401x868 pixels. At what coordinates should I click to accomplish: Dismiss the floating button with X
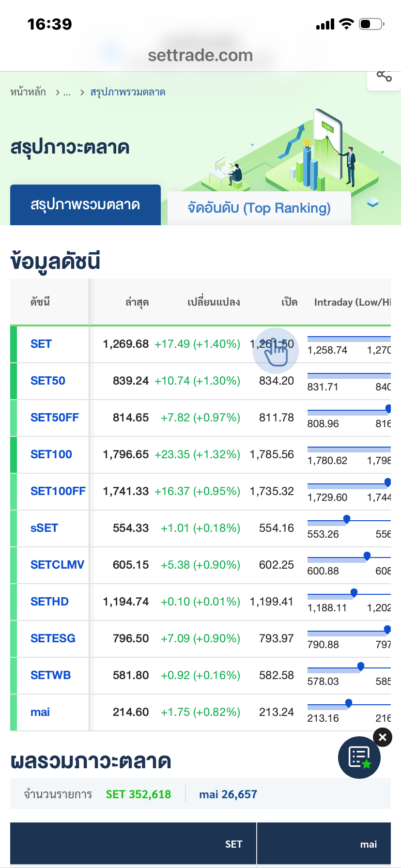click(x=383, y=737)
